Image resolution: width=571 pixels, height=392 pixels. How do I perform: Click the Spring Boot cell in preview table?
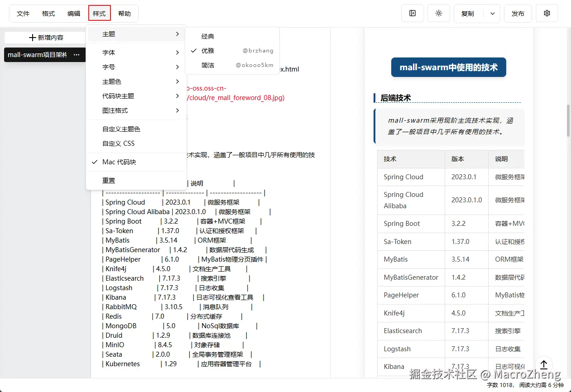411,224
